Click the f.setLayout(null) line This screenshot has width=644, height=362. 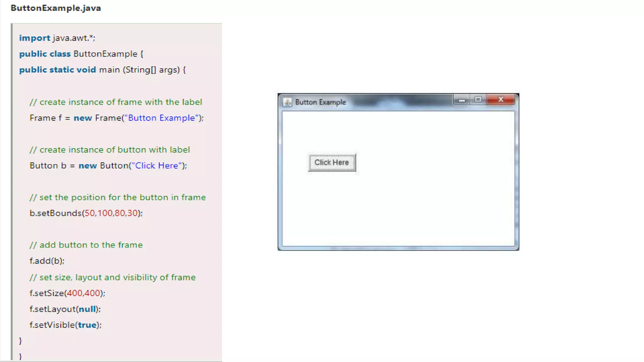(65, 309)
